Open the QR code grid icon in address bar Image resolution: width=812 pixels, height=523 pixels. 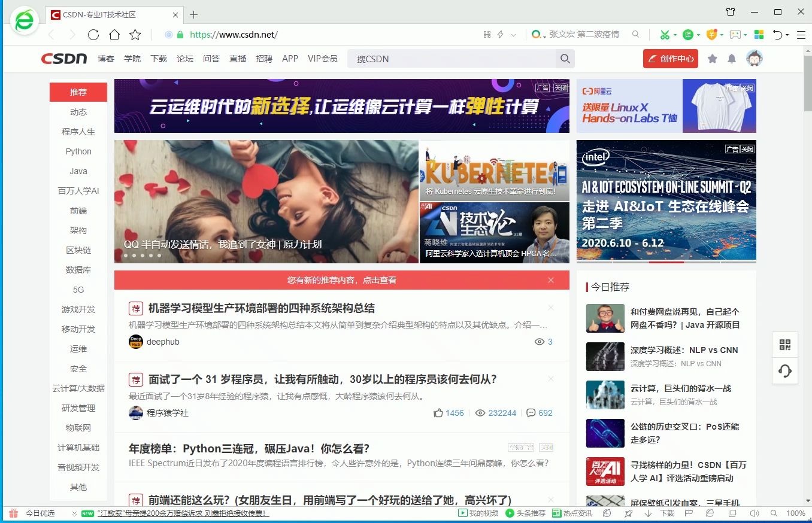pos(487,35)
